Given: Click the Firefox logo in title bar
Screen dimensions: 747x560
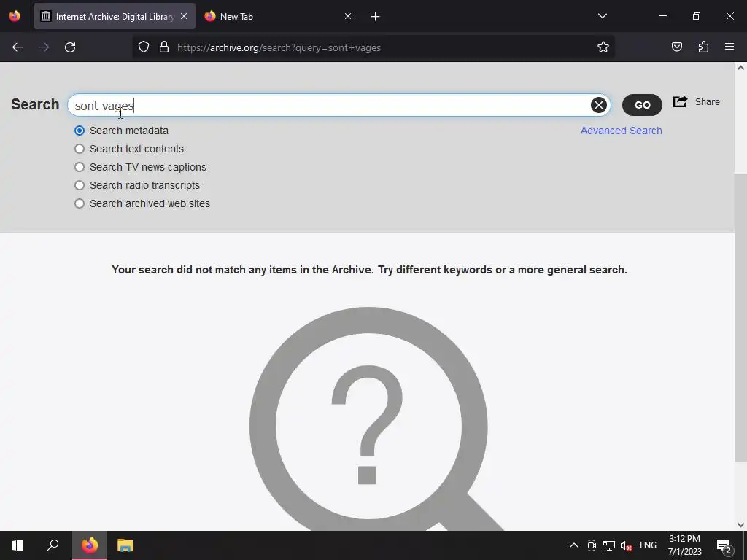Looking at the screenshot, I should pyautogui.click(x=15, y=16).
